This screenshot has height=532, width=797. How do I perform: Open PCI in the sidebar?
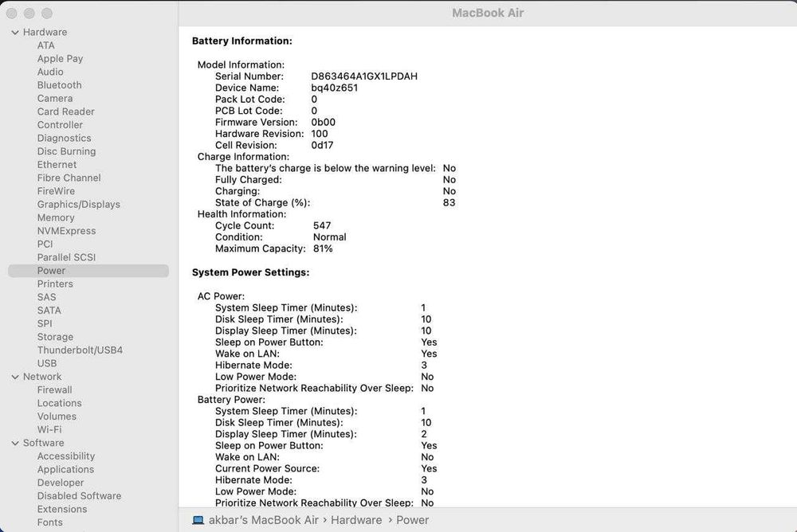point(45,244)
